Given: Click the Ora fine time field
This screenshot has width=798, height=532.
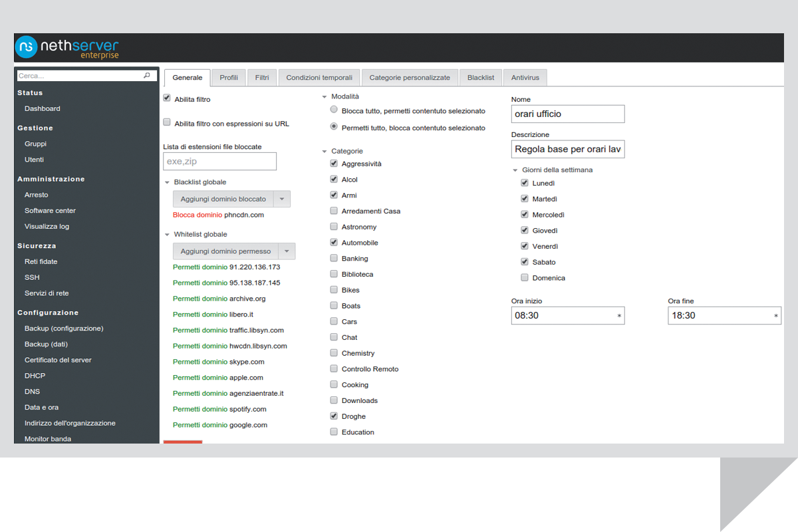Looking at the screenshot, I should (725, 316).
